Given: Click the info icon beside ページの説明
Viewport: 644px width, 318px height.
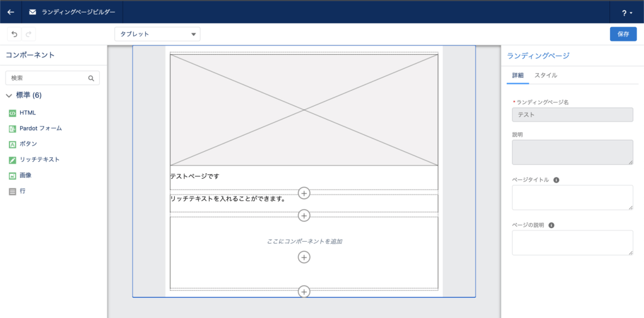Looking at the screenshot, I should [552, 225].
